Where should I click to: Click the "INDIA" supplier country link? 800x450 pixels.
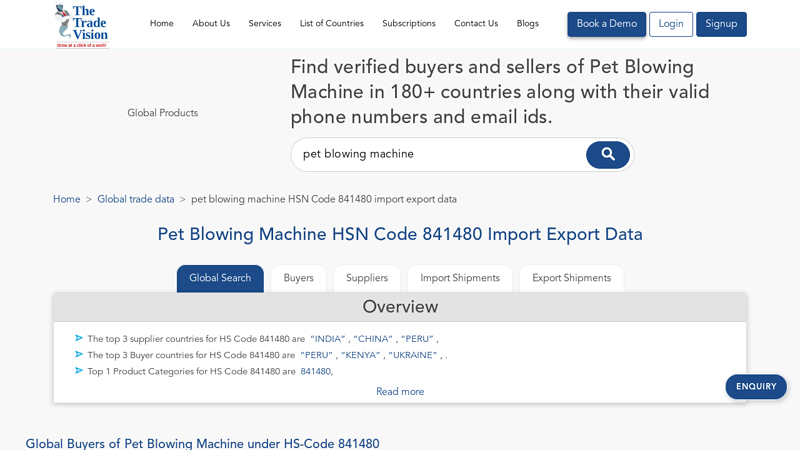pos(328,339)
